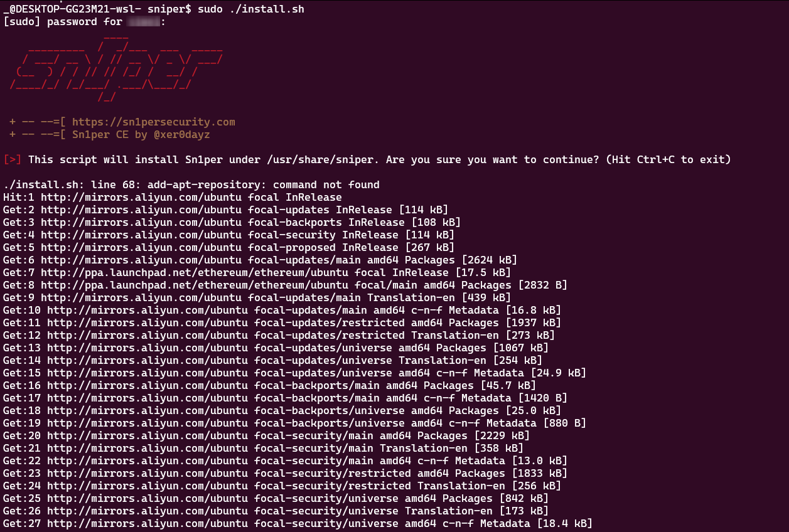The width and height of the screenshot is (789, 532).
Task: Click the Hit:1 focal InRelease line
Action: [x=172, y=197]
